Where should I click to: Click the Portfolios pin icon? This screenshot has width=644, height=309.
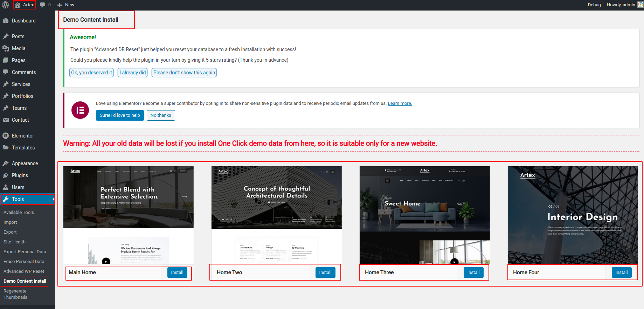coord(6,96)
